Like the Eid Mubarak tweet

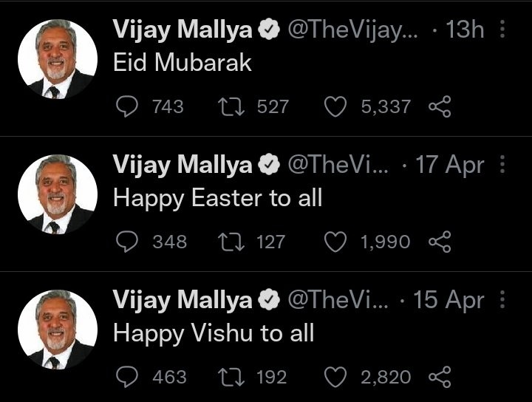(336, 106)
